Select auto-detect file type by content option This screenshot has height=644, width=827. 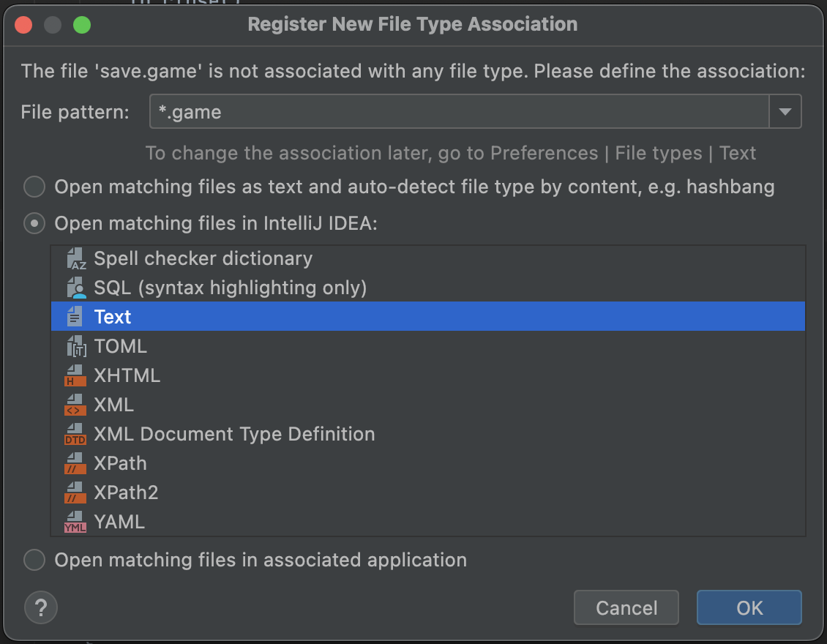point(34,187)
